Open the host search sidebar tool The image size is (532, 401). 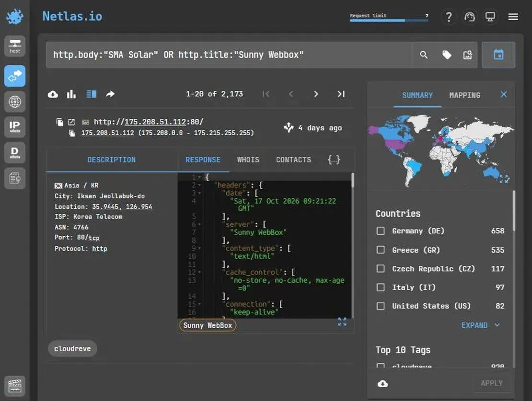14,46
